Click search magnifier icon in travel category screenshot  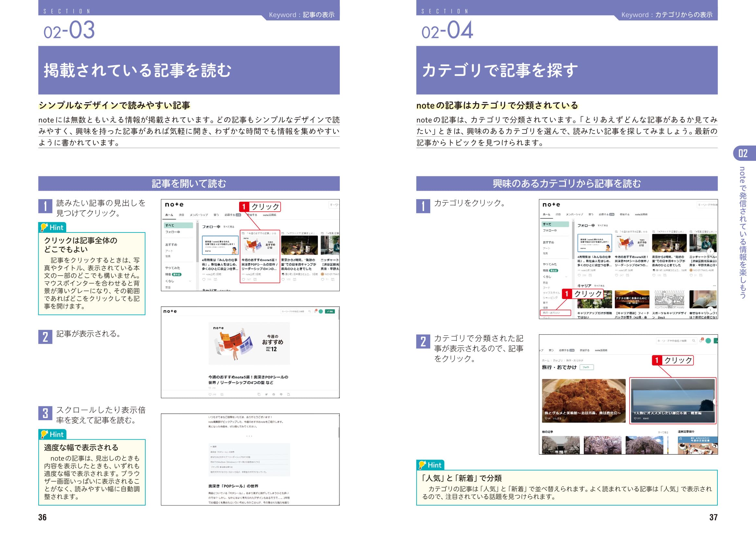pos(694,340)
